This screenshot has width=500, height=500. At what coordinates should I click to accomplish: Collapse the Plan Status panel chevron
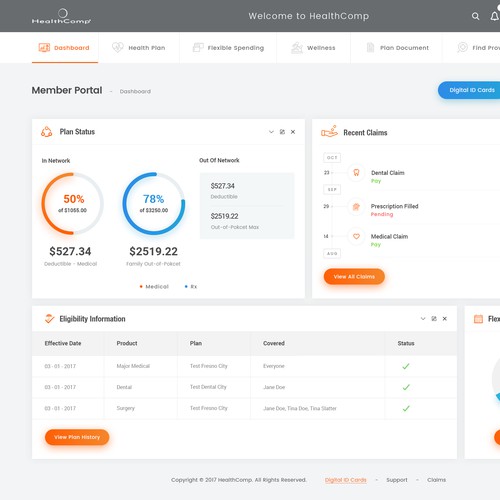[271, 132]
